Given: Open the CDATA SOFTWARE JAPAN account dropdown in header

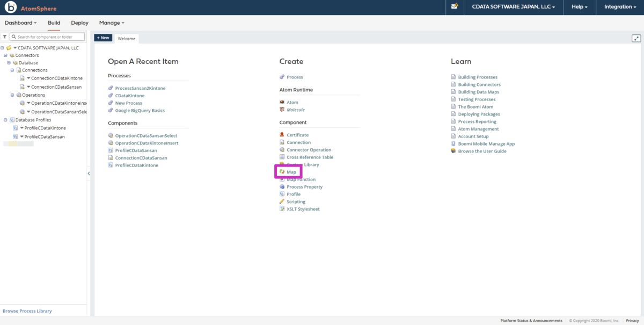Looking at the screenshot, I should (513, 7).
